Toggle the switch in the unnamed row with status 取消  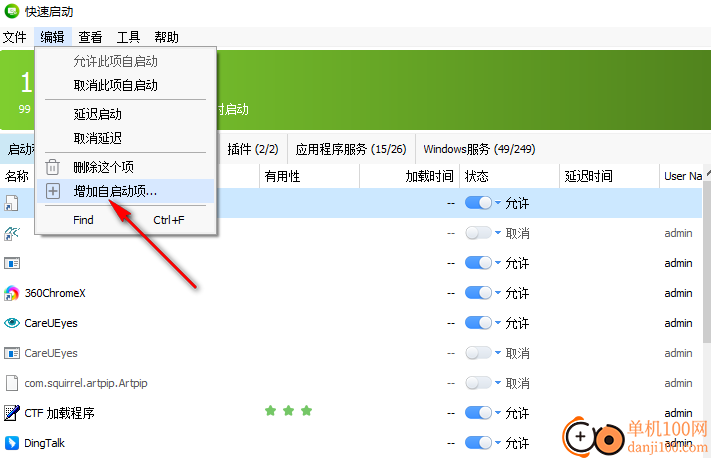pyautogui.click(x=478, y=233)
